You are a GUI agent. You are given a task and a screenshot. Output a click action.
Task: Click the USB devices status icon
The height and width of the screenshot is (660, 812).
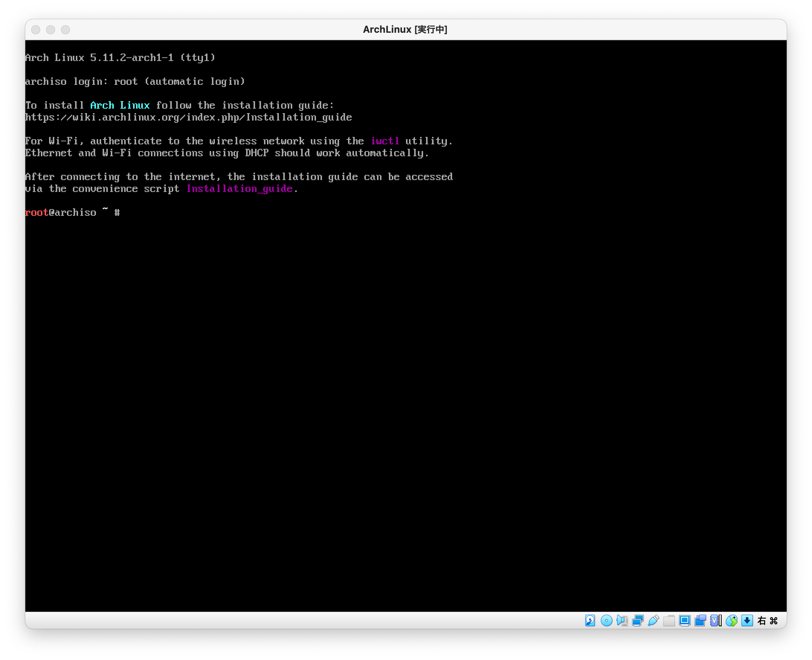[x=653, y=621]
